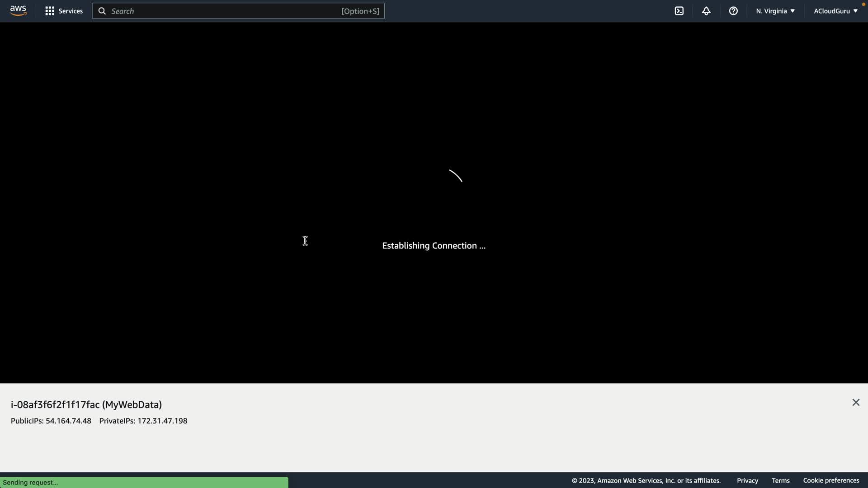Image resolution: width=868 pixels, height=488 pixels.
Task: Close the instance details panel
Action: [856, 403]
